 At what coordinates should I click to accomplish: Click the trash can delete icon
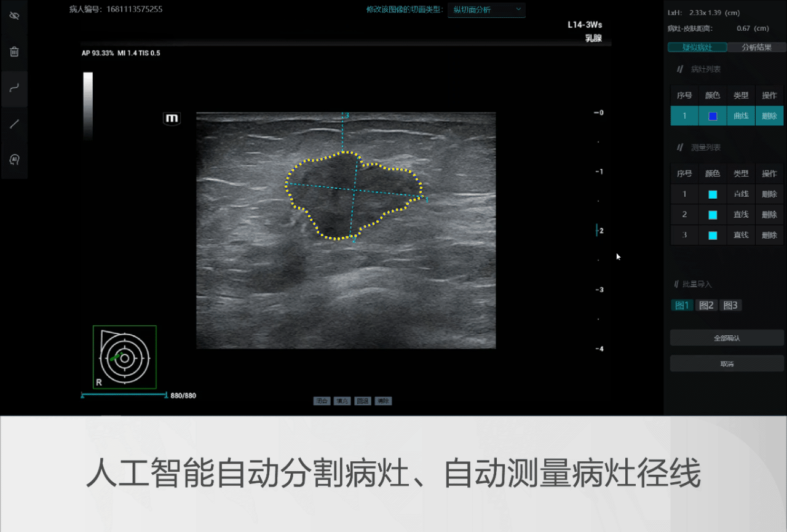click(14, 52)
